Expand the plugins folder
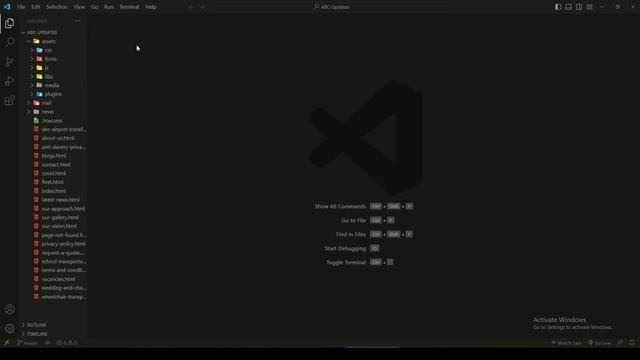The width and height of the screenshot is (640, 360). 54,94
